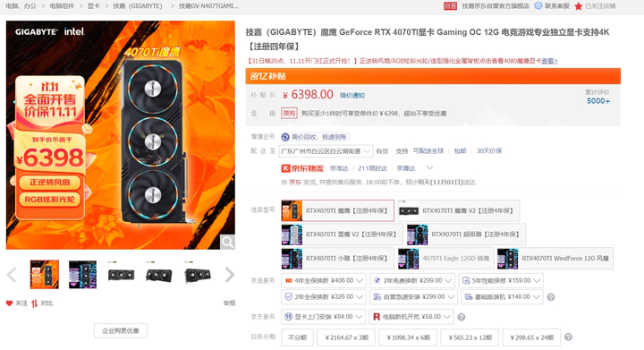Select ¥2164.67 x 3期 installment
This screenshot has height=350, width=644.
pyautogui.click(x=347, y=337)
